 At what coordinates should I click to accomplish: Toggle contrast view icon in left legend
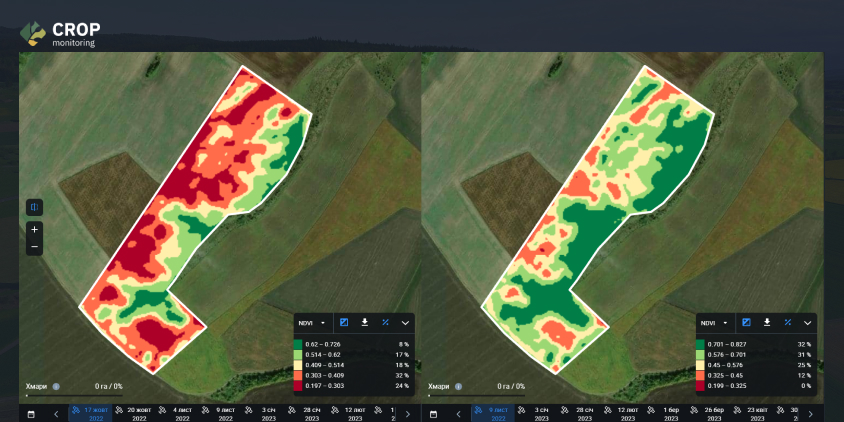click(344, 322)
